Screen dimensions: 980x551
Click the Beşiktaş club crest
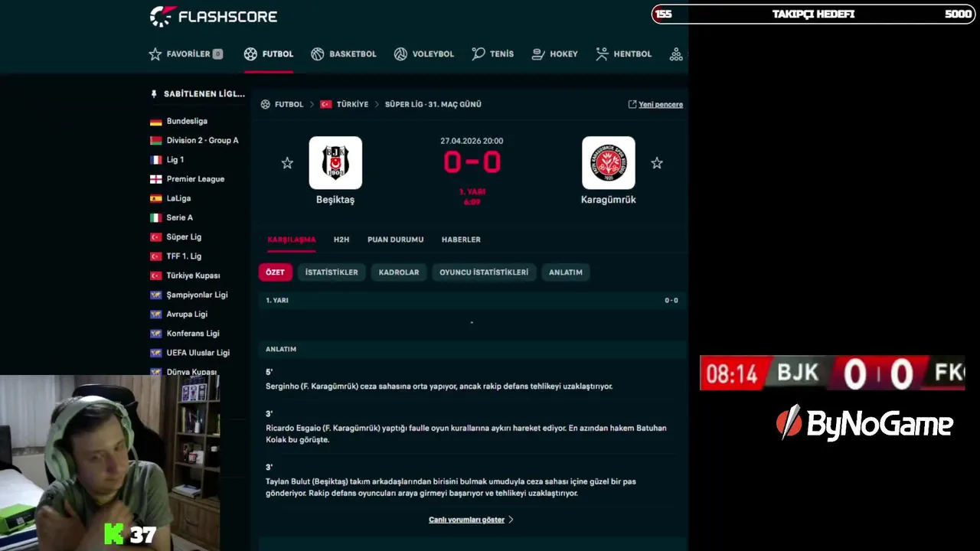pyautogui.click(x=335, y=163)
